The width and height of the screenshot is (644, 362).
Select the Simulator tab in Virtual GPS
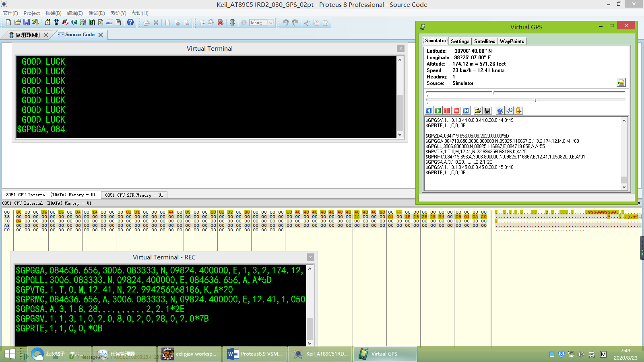coord(436,41)
